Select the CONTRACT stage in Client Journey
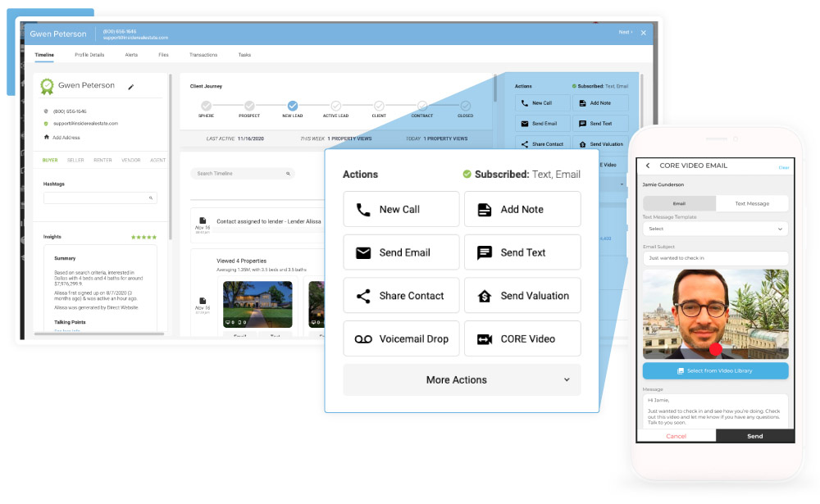This screenshot has width=820, height=504. tap(422, 106)
